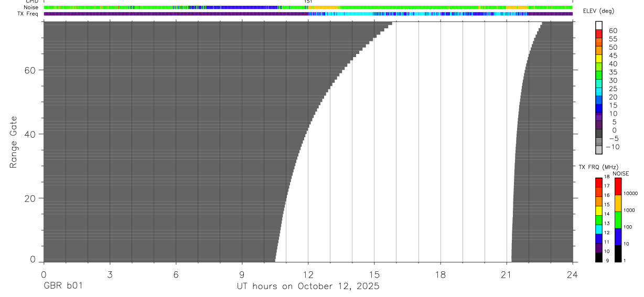Click the dark gray ELEV swatch between -5 and 0
This screenshot has width=644, height=297.
(x=599, y=134)
